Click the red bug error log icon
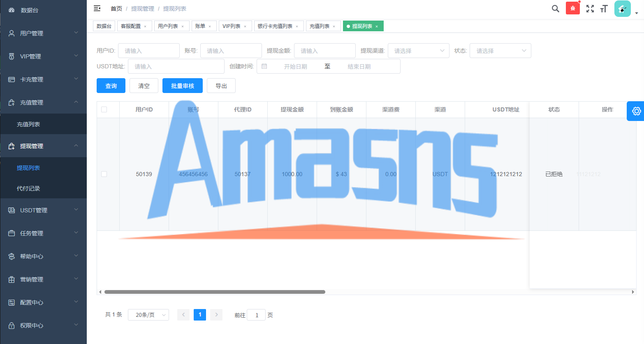This screenshot has height=344, width=644. 572,8
